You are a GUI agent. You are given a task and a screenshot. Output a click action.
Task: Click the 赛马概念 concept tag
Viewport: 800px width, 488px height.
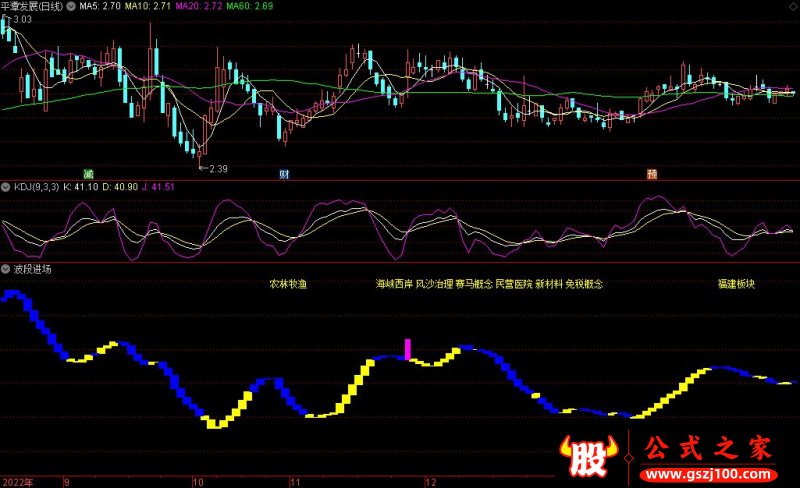pos(474,284)
